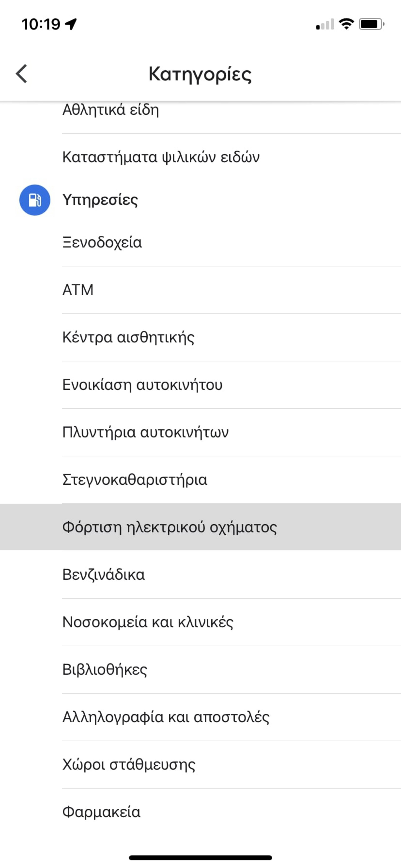
Task: Open Καταστήματα ψιλικών ειδών category
Action: point(161,157)
